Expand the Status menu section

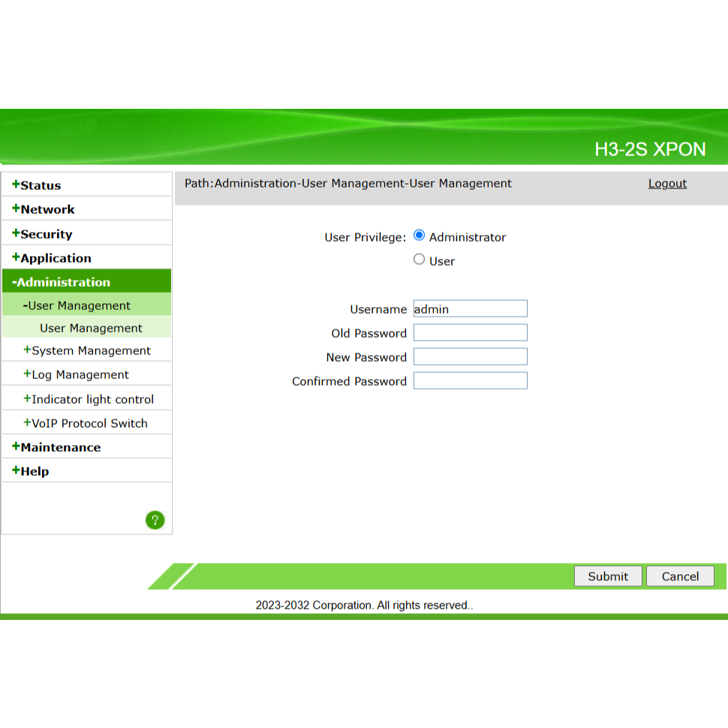pos(37,185)
